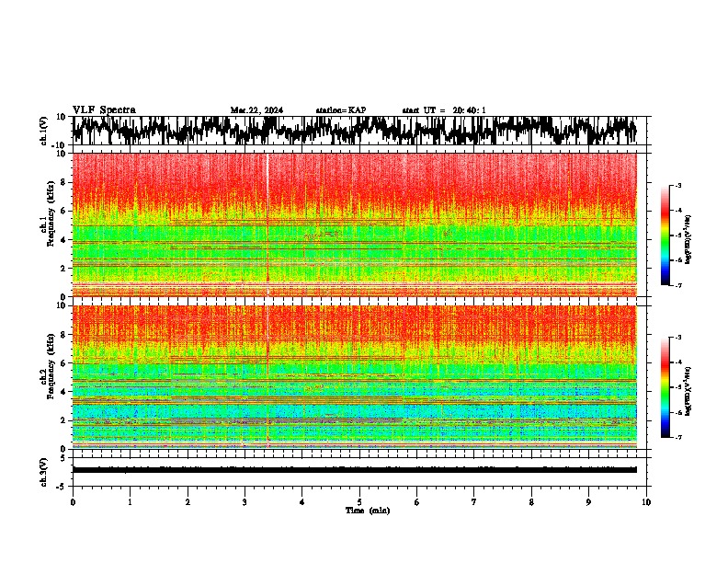Click the "ch.3(V)" waveform axis label
The height and width of the screenshot is (563, 728).
(x=43, y=473)
